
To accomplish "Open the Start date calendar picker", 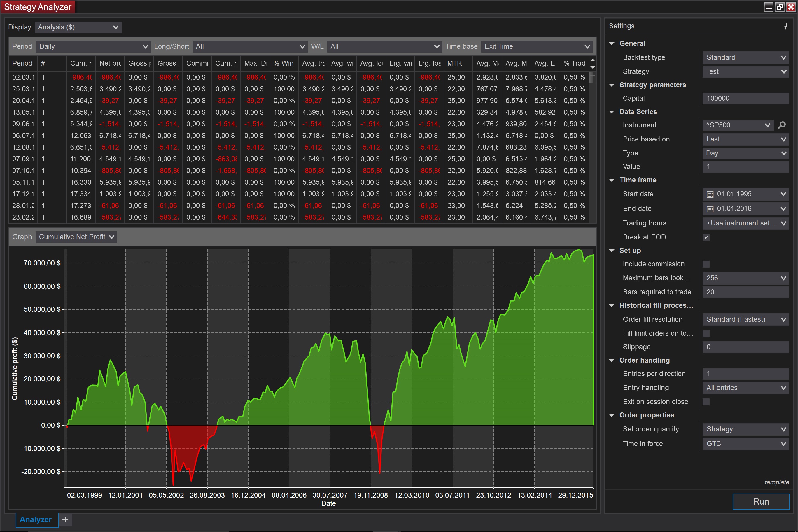I will point(710,194).
